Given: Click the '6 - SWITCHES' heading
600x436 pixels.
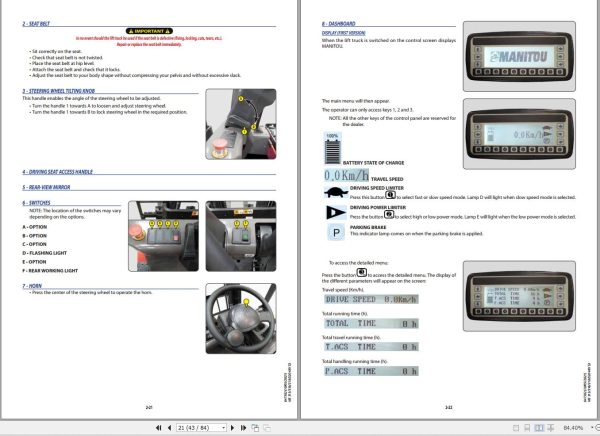Looking at the screenshot, I should click(36, 203).
